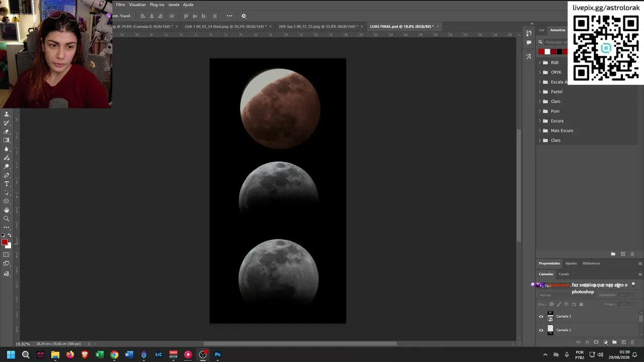
Task: Create new swatch in Swatches panel
Action: pyautogui.click(x=623, y=254)
